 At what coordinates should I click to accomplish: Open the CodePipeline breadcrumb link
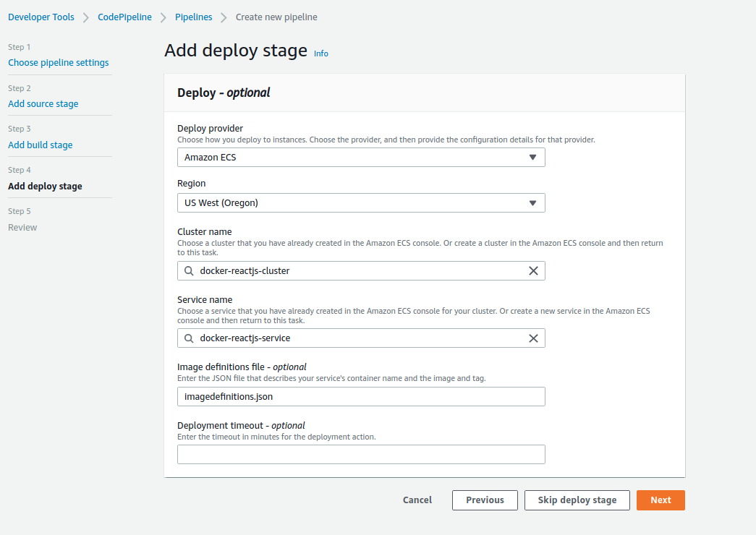(124, 17)
